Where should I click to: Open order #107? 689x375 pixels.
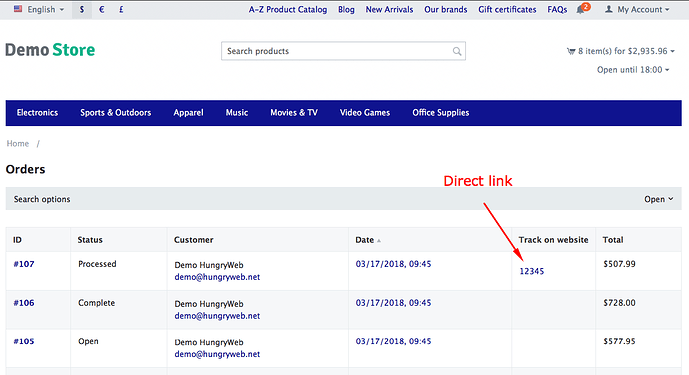tap(24, 264)
